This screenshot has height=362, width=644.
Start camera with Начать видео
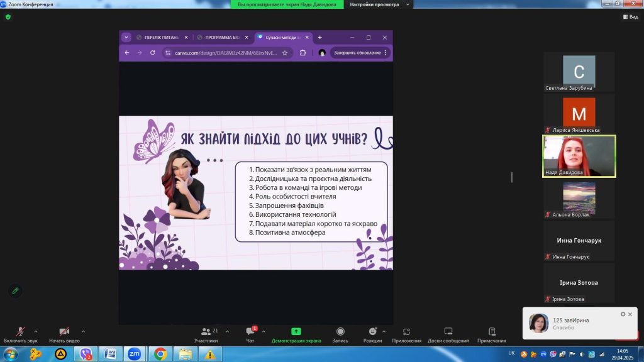64,335
